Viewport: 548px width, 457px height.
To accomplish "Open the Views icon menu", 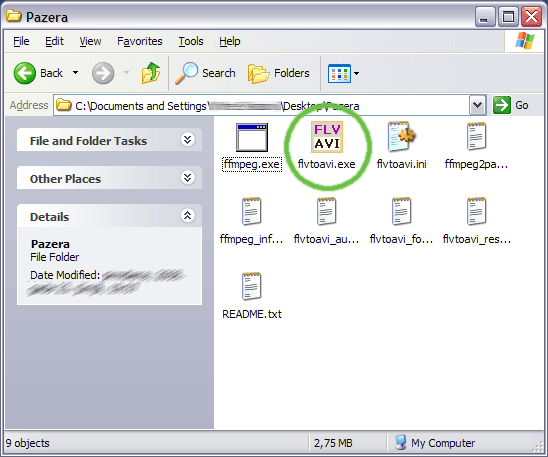I will [339, 73].
